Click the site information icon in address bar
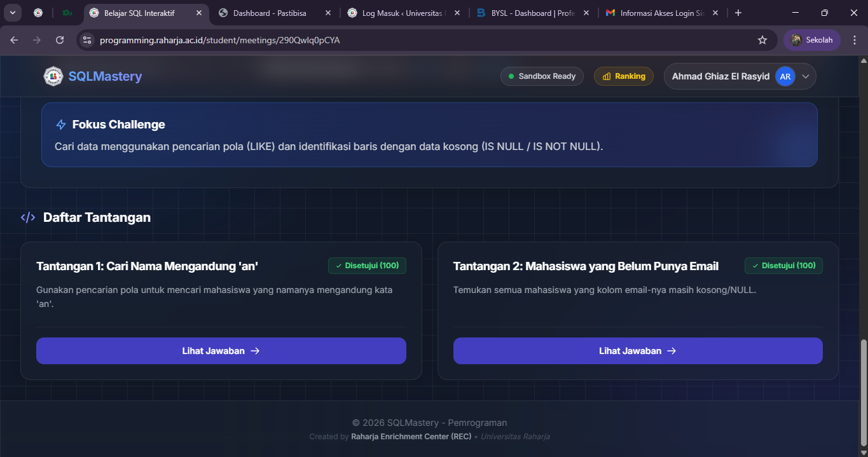 click(88, 40)
